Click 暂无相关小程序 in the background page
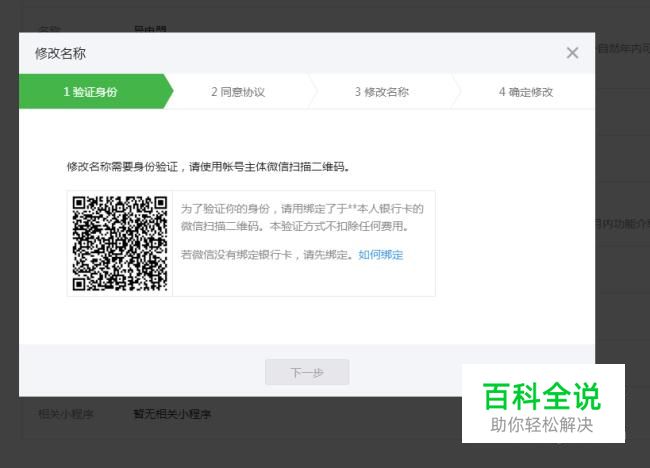 point(172,414)
